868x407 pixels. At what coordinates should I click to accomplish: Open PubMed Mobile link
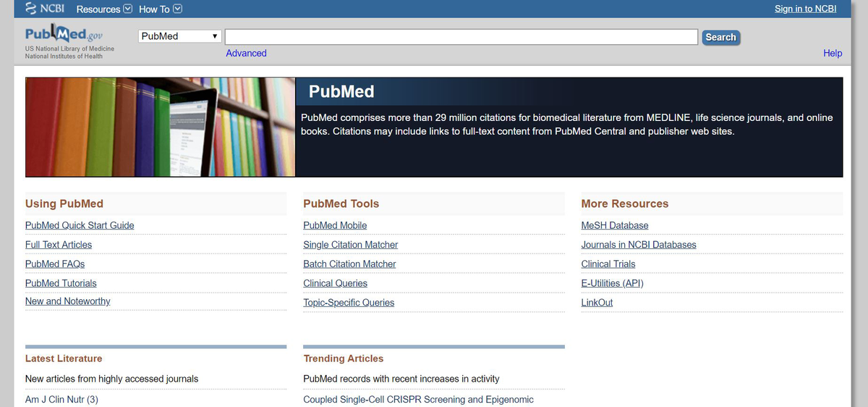(x=335, y=225)
